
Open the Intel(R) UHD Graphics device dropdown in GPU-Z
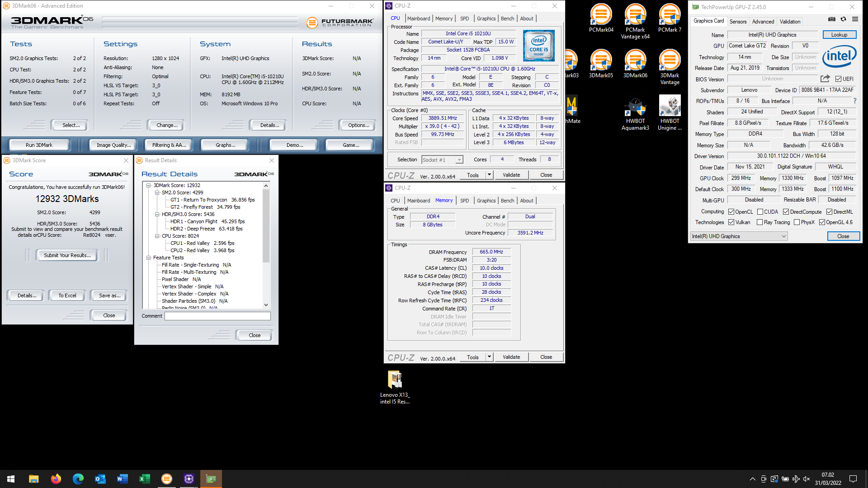[x=739, y=236]
